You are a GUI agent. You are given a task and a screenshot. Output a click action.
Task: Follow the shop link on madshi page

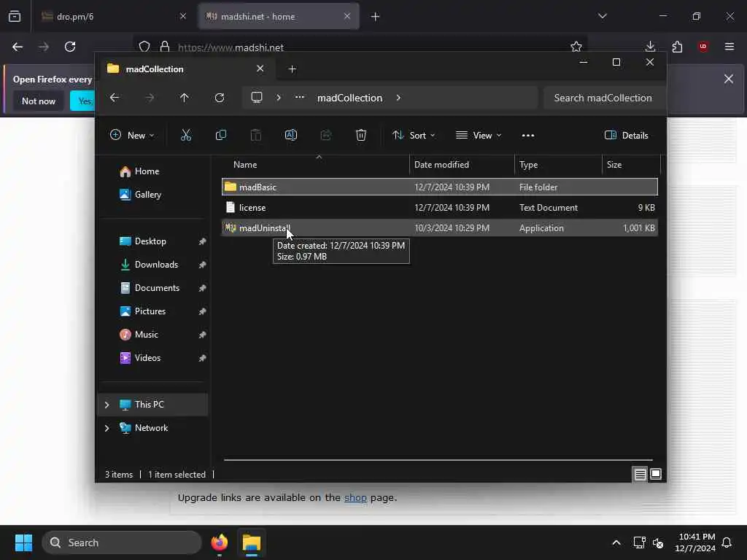355,497
